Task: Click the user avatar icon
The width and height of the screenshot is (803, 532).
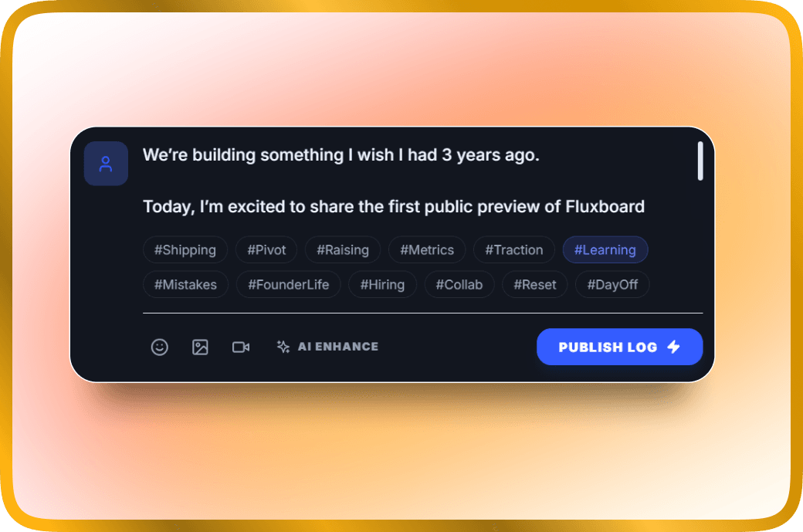Action: (x=106, y=163)
